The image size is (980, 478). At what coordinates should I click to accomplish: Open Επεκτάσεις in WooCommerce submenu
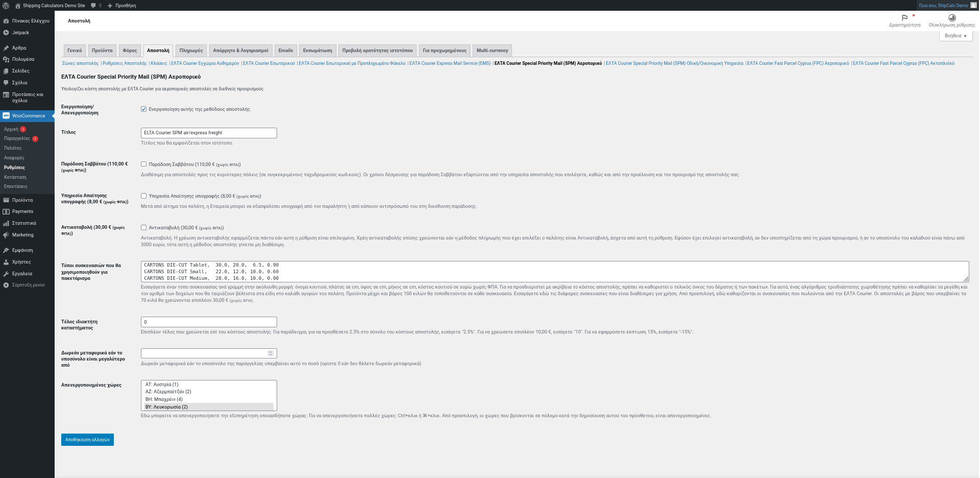(16, 186)
